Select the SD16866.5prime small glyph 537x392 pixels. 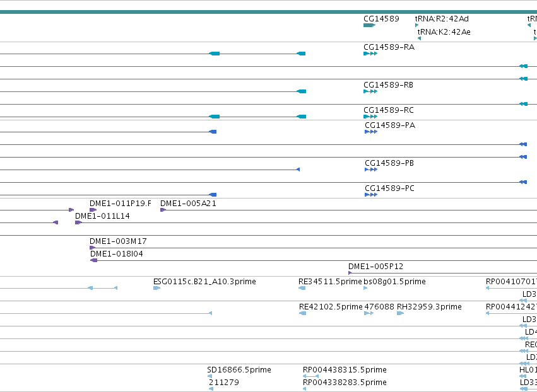click(x=209, y=376)
